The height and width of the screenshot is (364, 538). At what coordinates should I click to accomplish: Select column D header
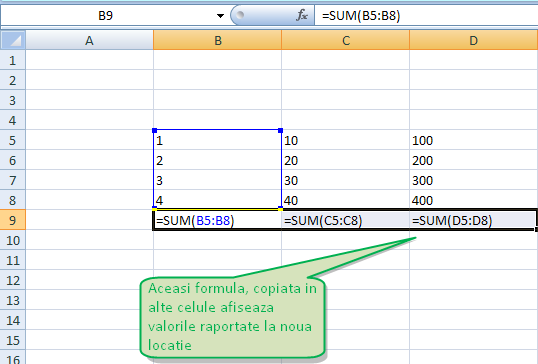tap(473, 40)
